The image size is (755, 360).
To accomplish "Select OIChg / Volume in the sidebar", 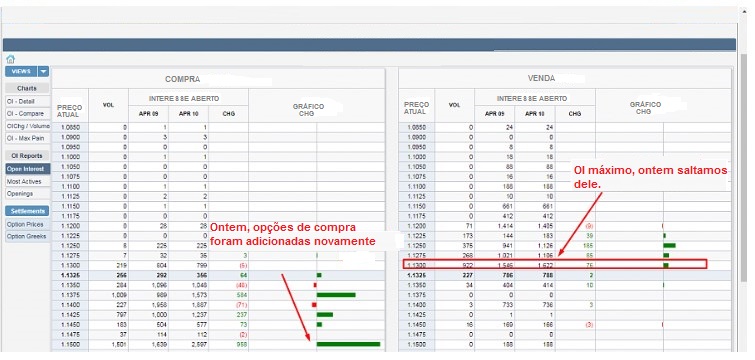I will click(28, 126).
